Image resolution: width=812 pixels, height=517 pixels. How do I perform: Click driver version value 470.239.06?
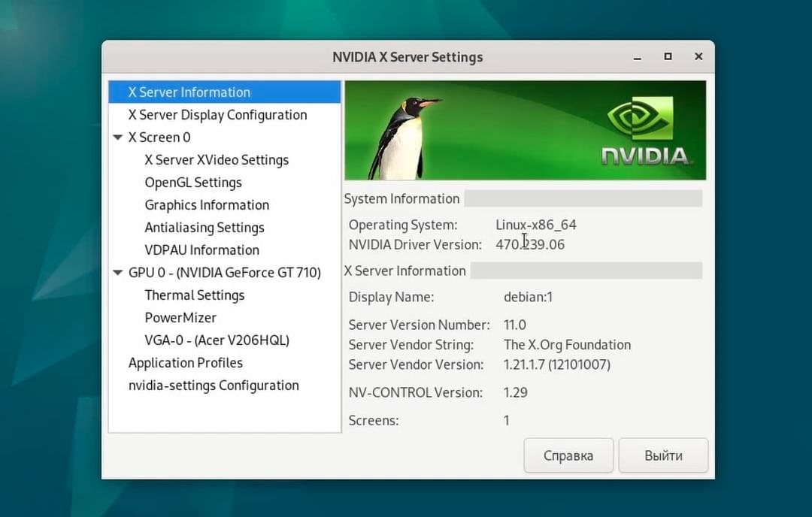(530, 245)
